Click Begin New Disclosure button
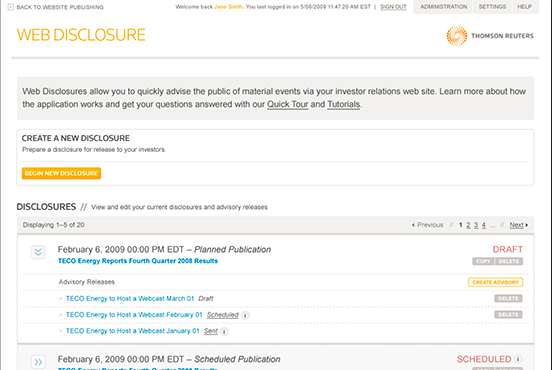 tap(61, 173)
